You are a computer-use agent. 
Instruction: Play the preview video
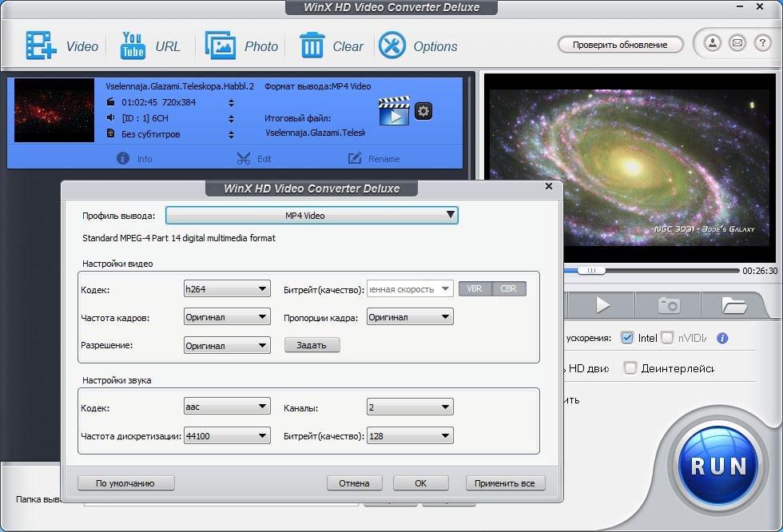click(602, 305)
